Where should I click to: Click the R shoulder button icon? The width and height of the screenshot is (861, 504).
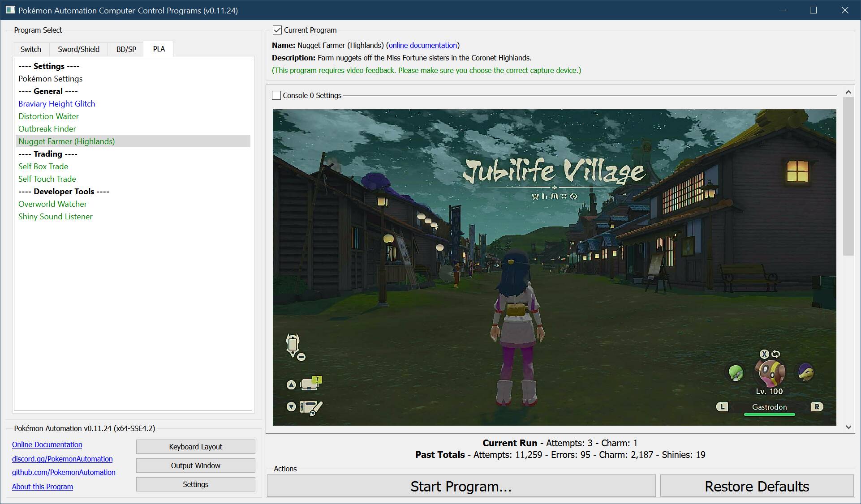click(817, 407)
